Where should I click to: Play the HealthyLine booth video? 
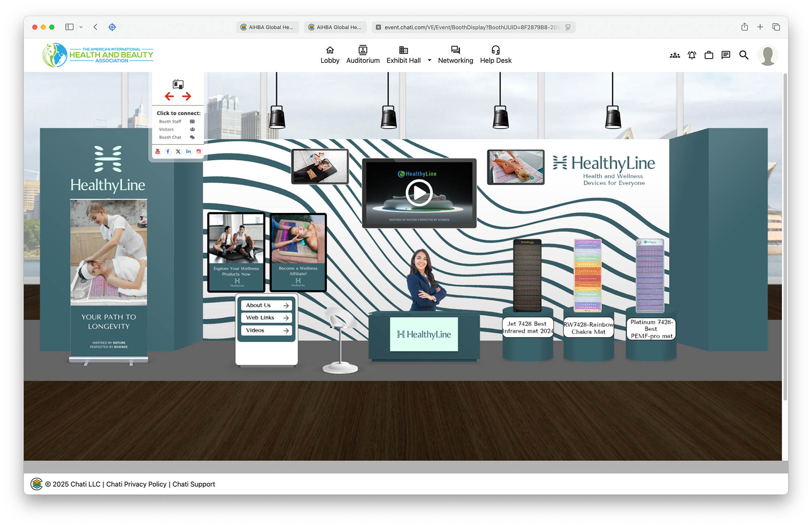coord(419,193)
